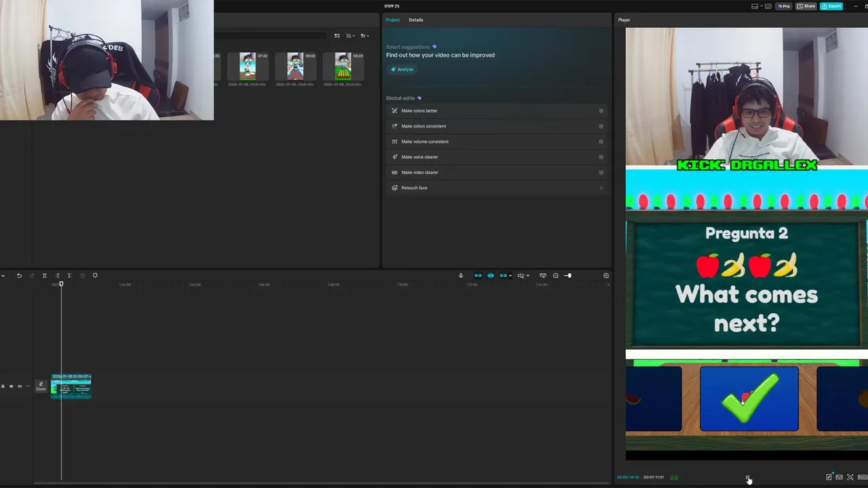The height and width of the screenshot is (488, 868).
Task: Click the shortcuts panel icon beside layout
Action: [768, 6]
